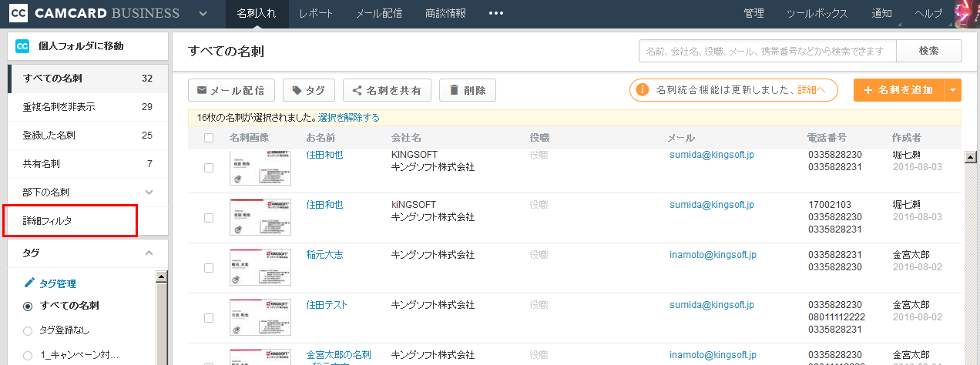Click the 名刺を追加 button
Image resolution: width=980 pixels, height=365 pixels.
pos(898,90)
